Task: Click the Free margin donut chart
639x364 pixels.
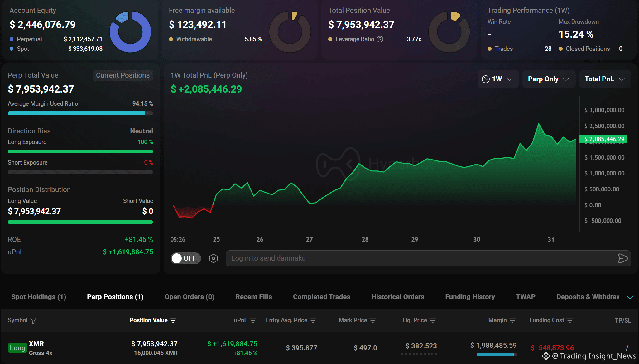Action: [x=290, y=32]
